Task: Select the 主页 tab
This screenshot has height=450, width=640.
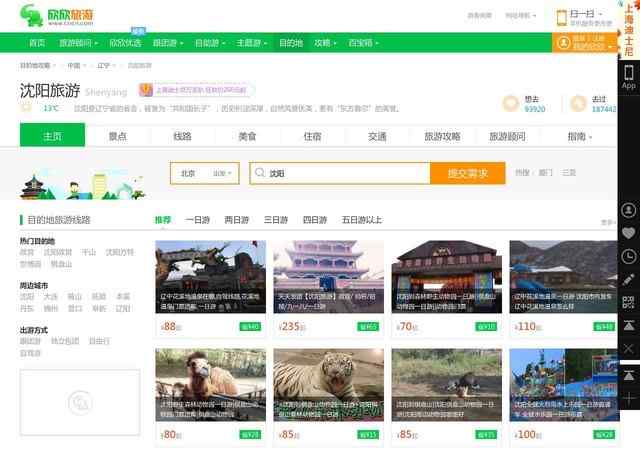Action: pos(52,135)
